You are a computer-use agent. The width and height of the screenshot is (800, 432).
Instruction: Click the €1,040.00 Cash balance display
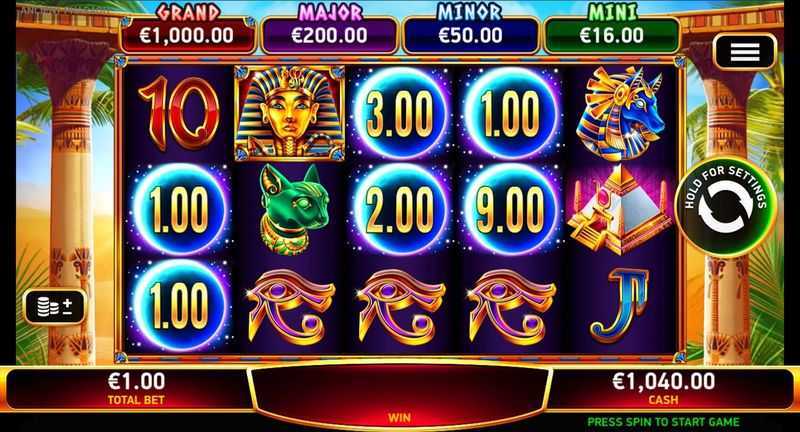pos(663,389)
